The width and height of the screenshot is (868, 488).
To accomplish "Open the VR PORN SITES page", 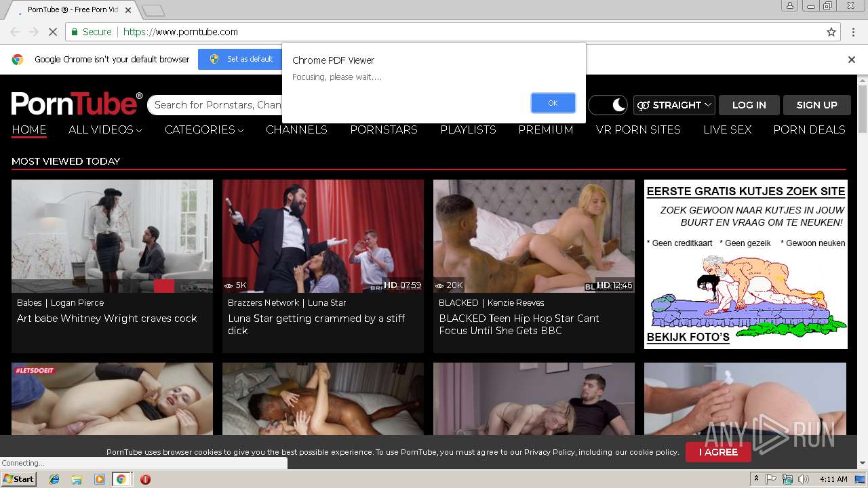I will pos(638,129).
